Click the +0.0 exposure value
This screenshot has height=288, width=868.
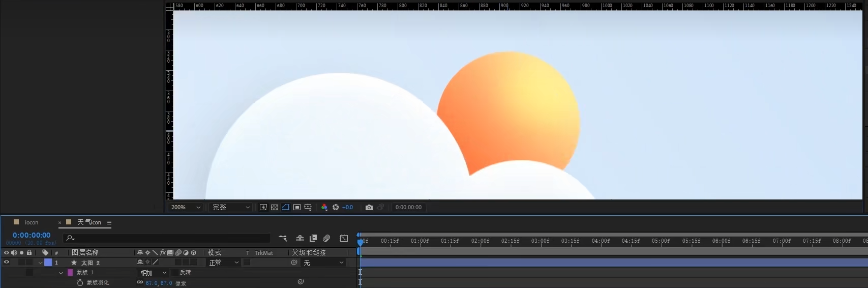pyautogui.click(x=347, y=207)
